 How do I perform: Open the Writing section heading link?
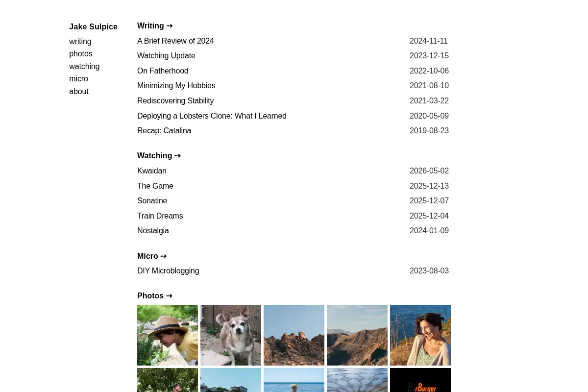click(155, 26)
